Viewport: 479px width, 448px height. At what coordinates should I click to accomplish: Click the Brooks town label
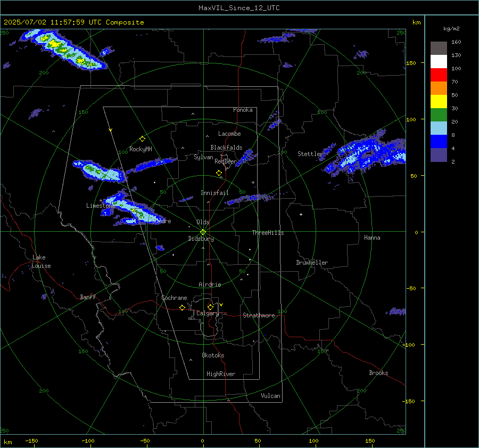point(378,373)
